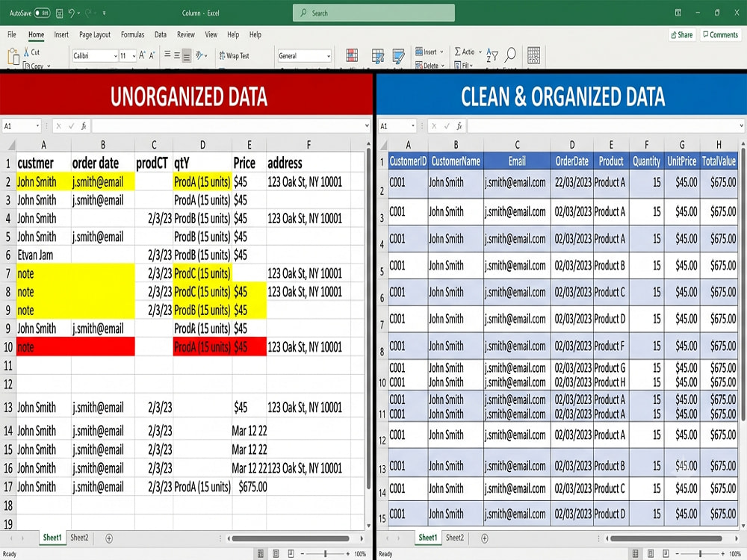Viewport: 747px width, 560px height.
Task: Open the Insert ribbon tab
Action: [61, 35]
